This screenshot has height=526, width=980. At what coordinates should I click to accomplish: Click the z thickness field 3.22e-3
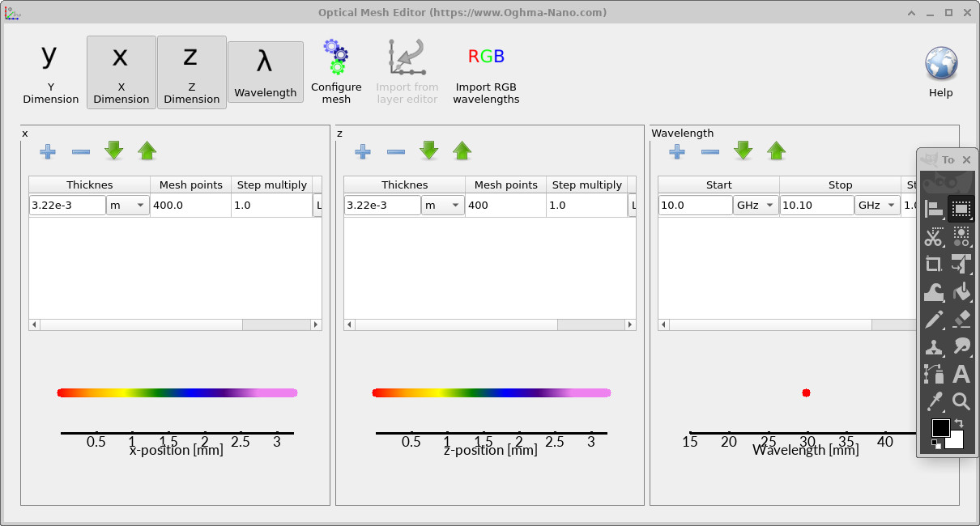383,206
